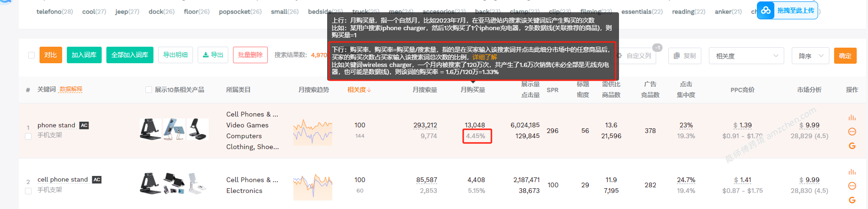Viewport: 868px width, 209px height.
Task: Click click-share value 24.7%
Action: pos(686,180)
